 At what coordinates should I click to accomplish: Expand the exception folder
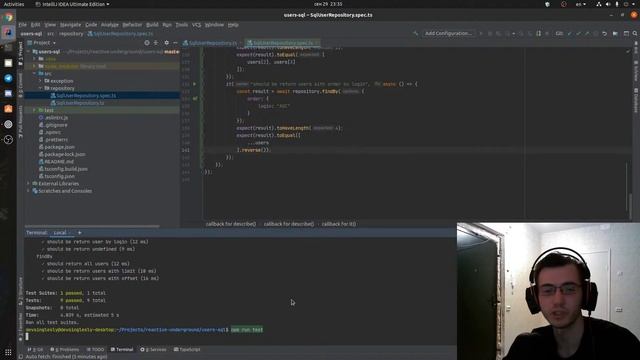pyautogui.click(x=40, y=81)
